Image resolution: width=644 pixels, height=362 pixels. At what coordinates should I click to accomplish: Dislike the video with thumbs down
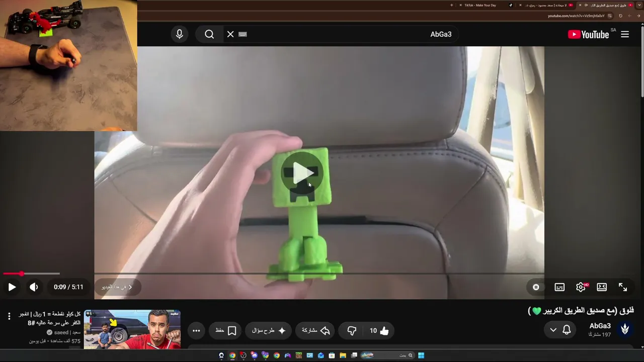pos(352,330)
